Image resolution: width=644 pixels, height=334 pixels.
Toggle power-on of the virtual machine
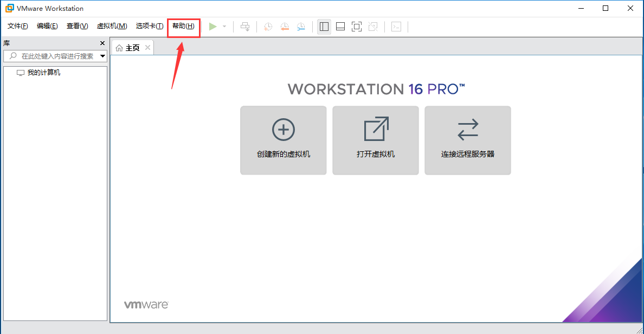pos(212,26)
